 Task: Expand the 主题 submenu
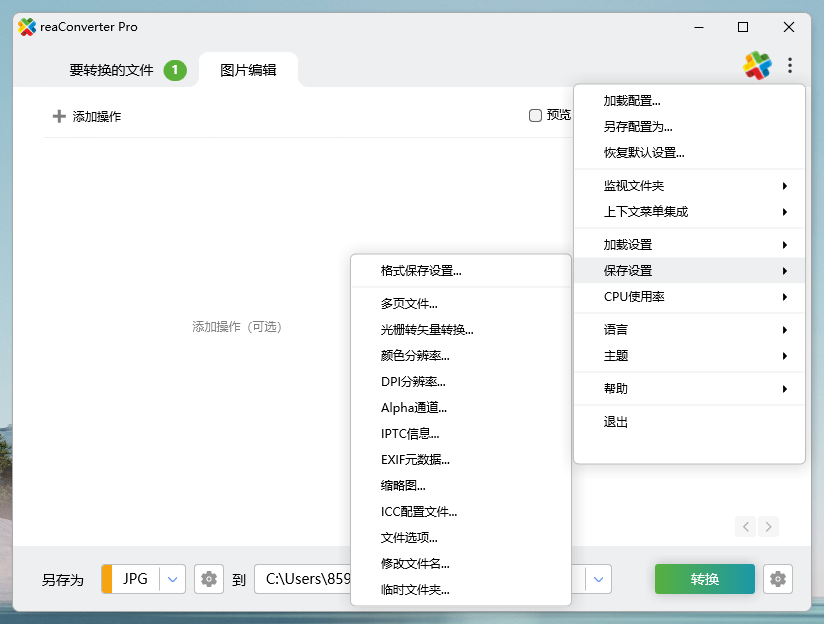(689, 356)
